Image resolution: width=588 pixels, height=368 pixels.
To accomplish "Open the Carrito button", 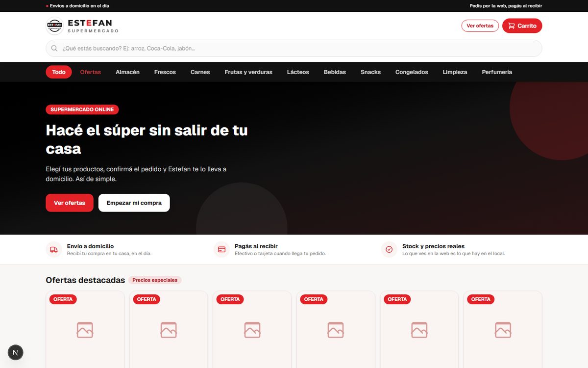I will [x=522, y=26].
